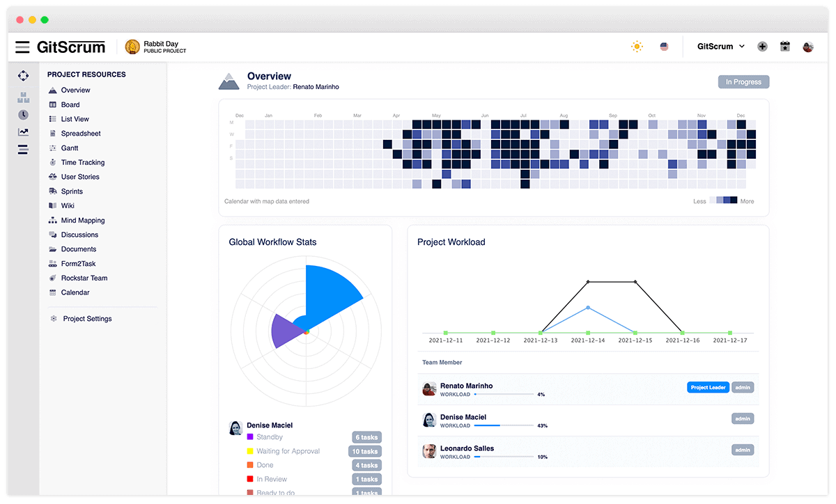836x504 pixels.
Task: Open user profile avatar in top bar
Action: click(808, 47)
